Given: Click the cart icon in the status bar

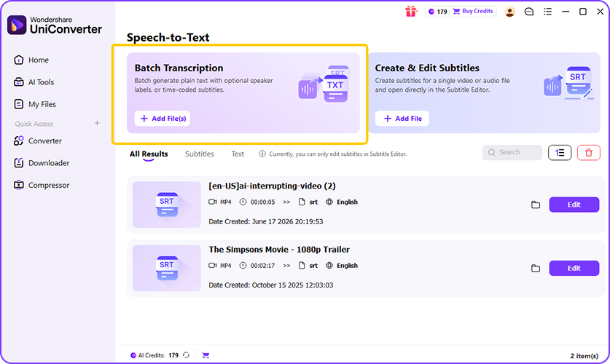Looking at the screenshot, I should click(206, 355).
